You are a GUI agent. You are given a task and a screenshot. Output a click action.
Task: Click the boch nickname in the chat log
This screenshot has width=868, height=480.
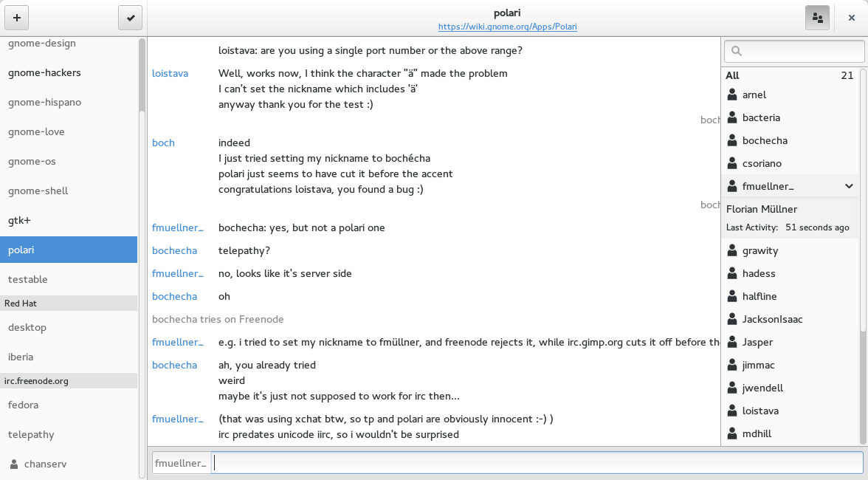tap(163, 143)
